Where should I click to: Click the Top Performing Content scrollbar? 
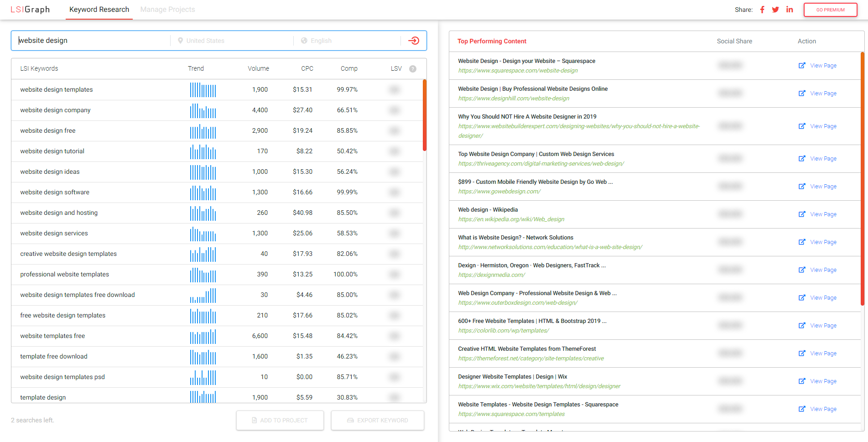pyautogui.click(x=862, y=178)
